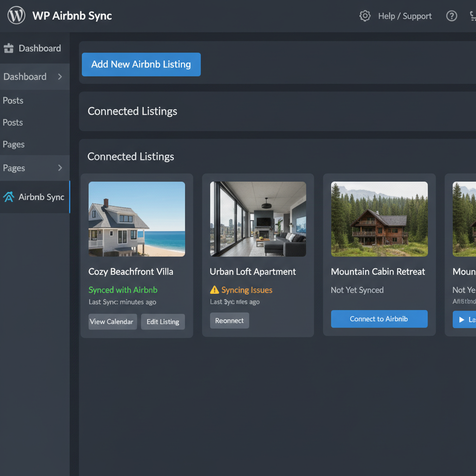This screenshot has height=476, width=476.
Task: Click the help question mark icon
Action: coord(451,16)
